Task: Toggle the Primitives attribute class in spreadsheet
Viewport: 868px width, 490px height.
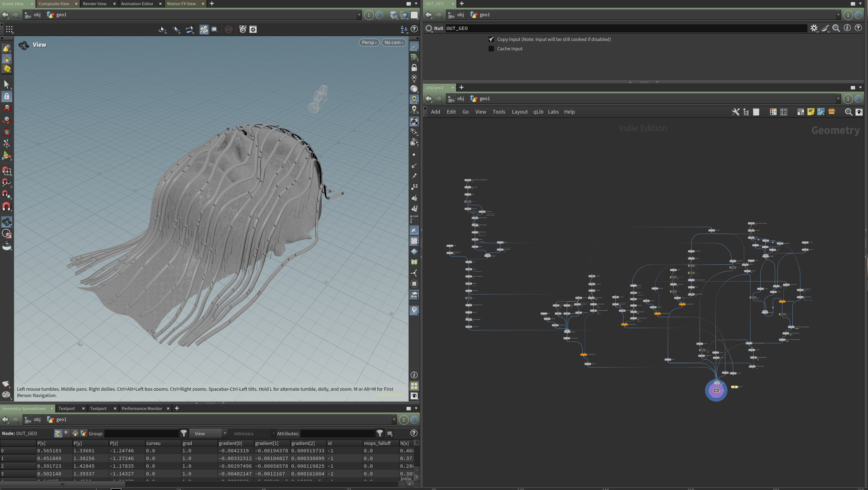Action: [75, 433]
